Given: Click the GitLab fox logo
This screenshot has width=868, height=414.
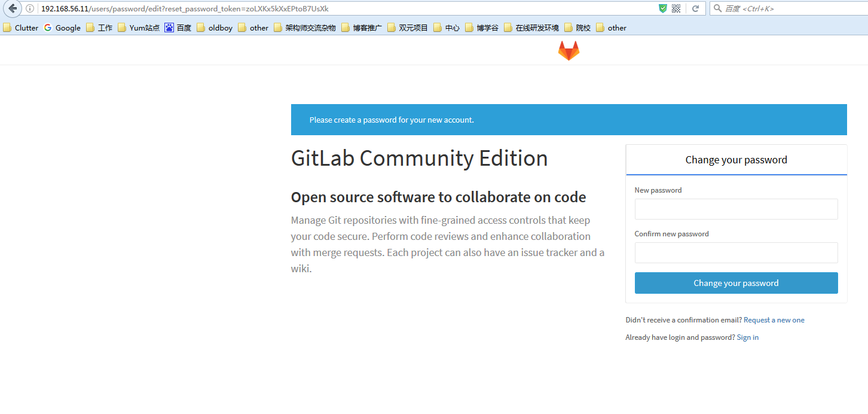Looking at the screenshot, I should point(569,51).
